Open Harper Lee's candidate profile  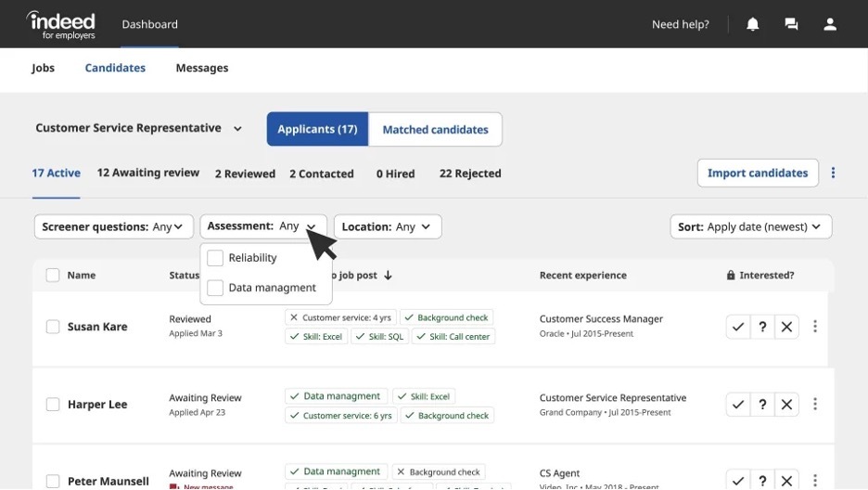[97, 405]
